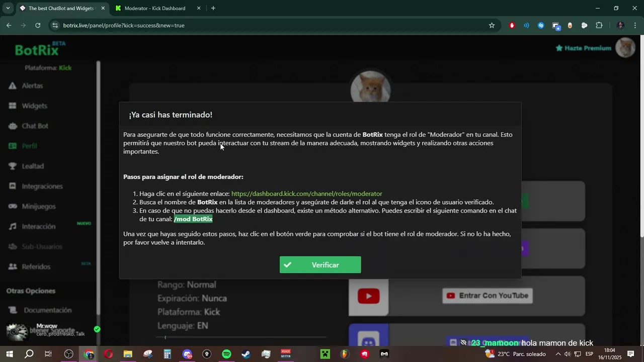The height and width of the screenshot is (362, 644).
Task: Click Entrar Con YouTube button
Action: coord(487,296)
